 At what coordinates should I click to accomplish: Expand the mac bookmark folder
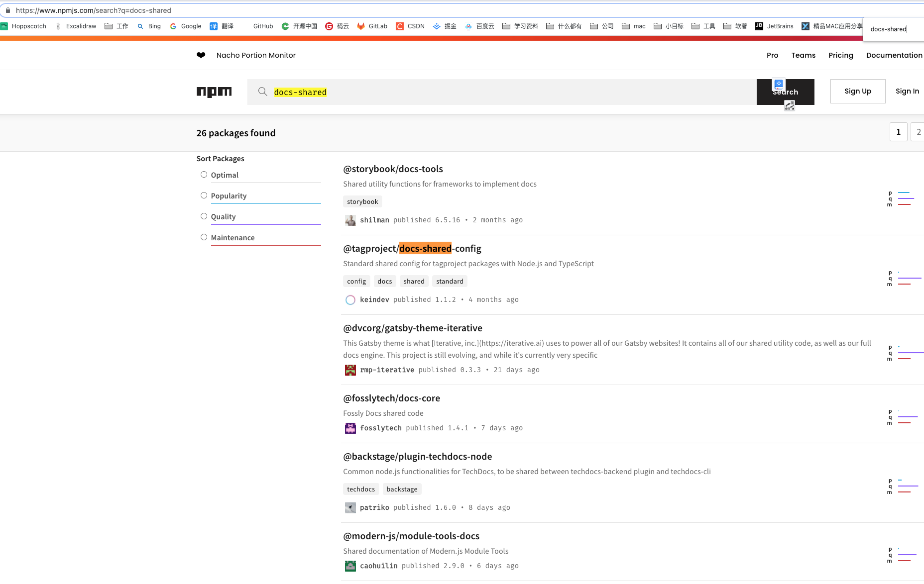coord(634,26)
